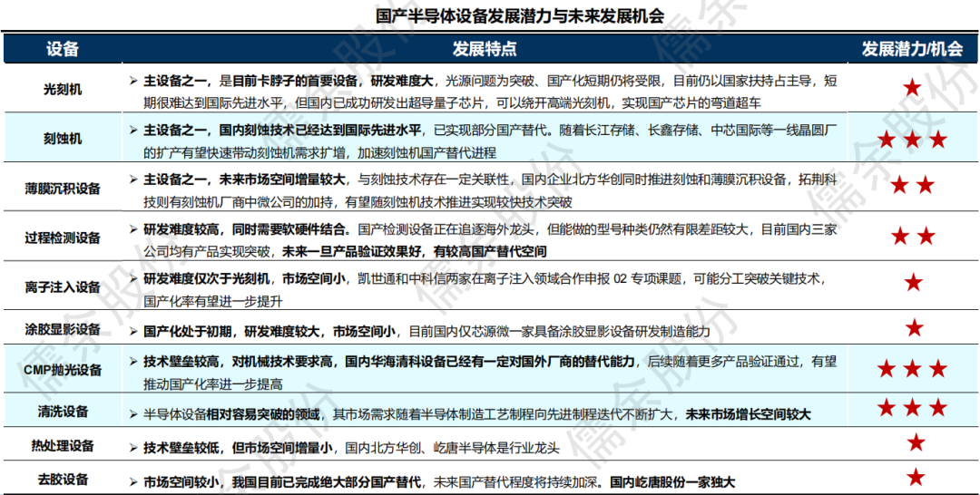This screenshot has width=980, height=495.
Task: Click the middle star of the CMP抛光设备 rating
Action: coord(913,369)
